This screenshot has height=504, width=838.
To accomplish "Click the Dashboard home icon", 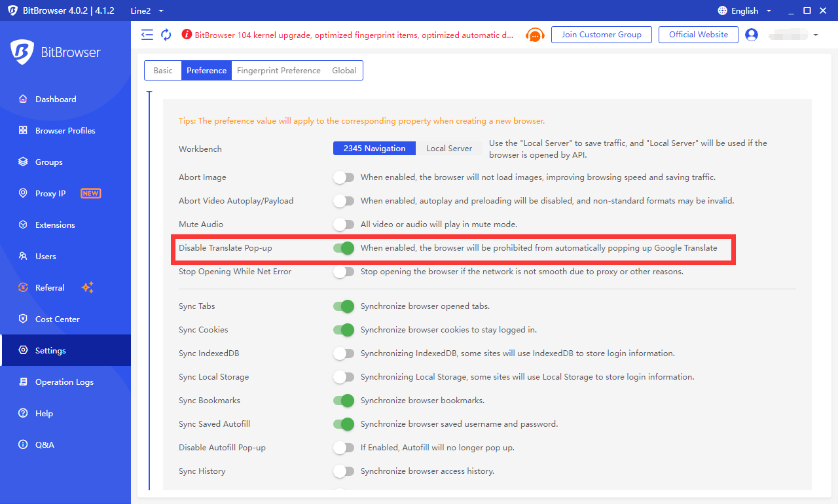I will point(23,99).
